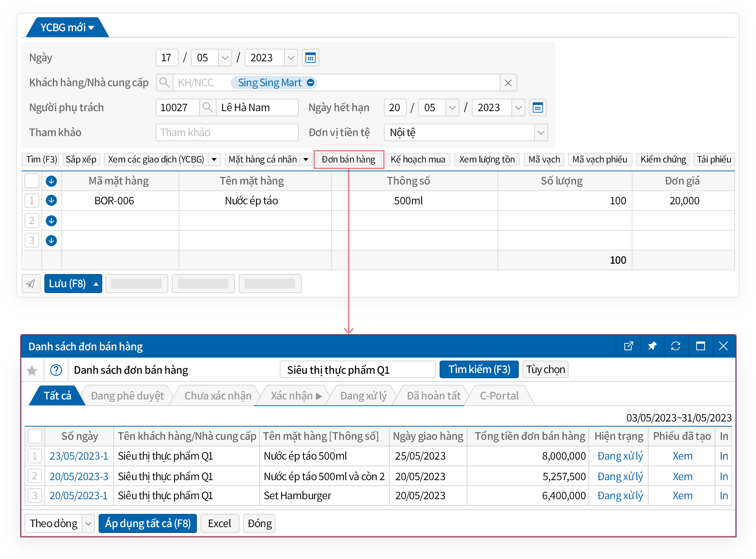Check the item table header checkbox
756x559 pixels.
(32, 181)
